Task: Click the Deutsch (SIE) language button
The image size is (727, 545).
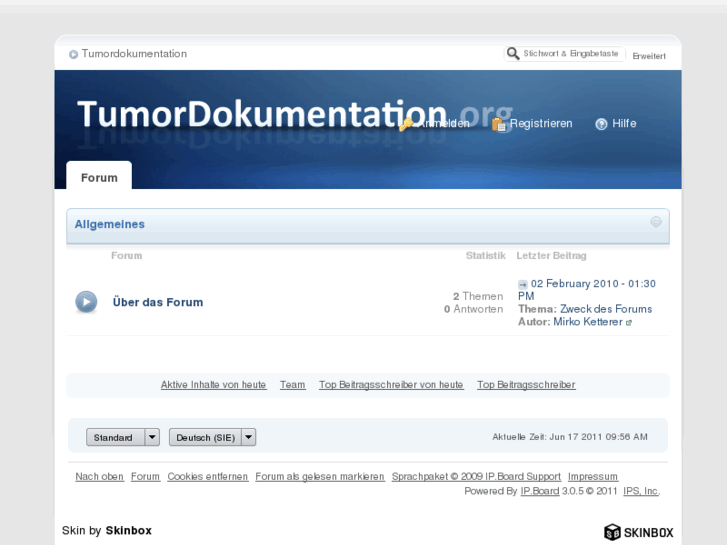Action: [x=205, y=437]
